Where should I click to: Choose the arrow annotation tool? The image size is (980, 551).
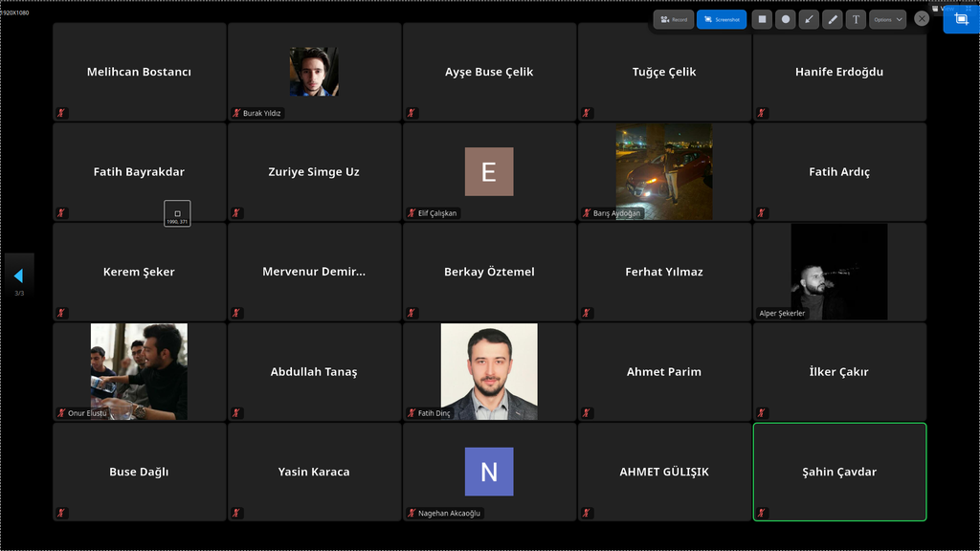[x=809, y=19]
